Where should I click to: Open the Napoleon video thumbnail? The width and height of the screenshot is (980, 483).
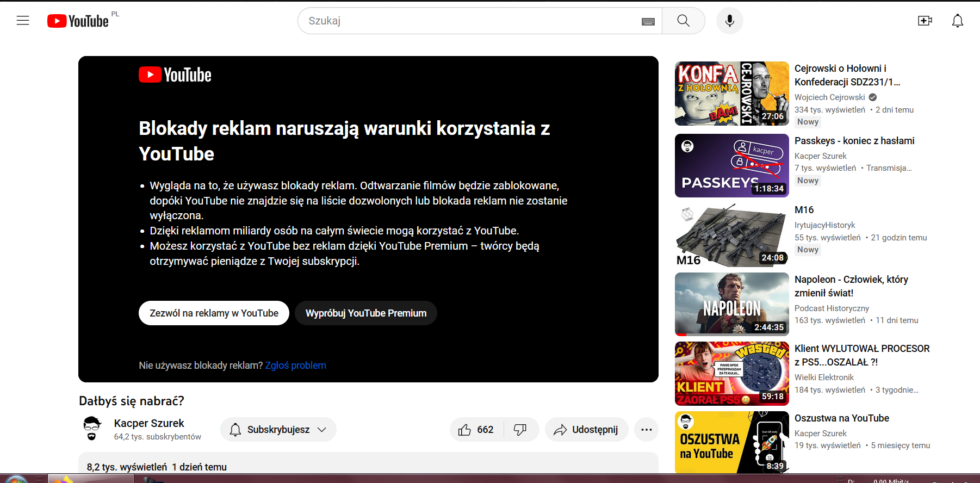tap(732, 304)
